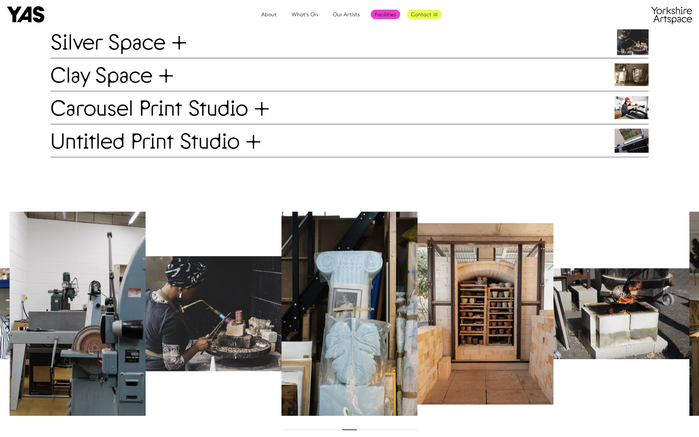Open the plaster column sculpture photo
Screen dimensions: 699x437
349,313
